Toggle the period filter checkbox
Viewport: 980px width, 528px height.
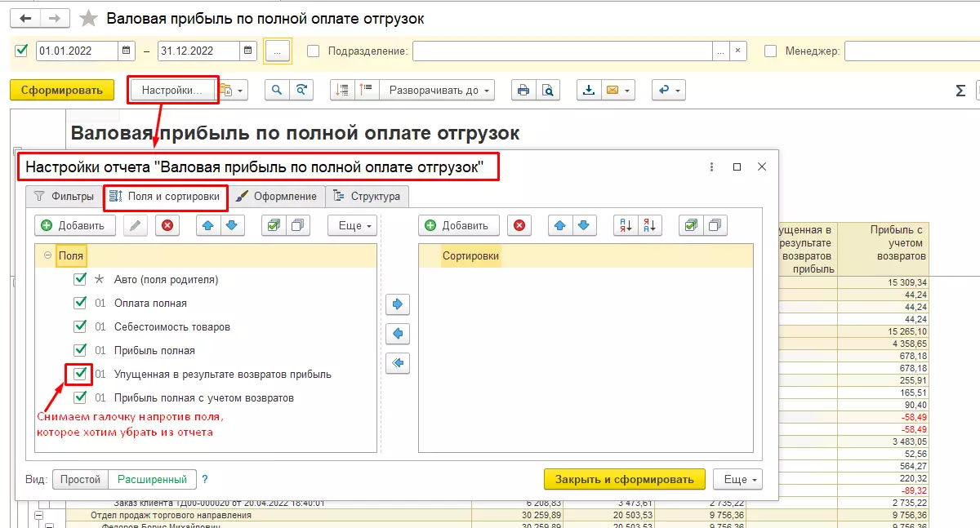tap(21, 51)
